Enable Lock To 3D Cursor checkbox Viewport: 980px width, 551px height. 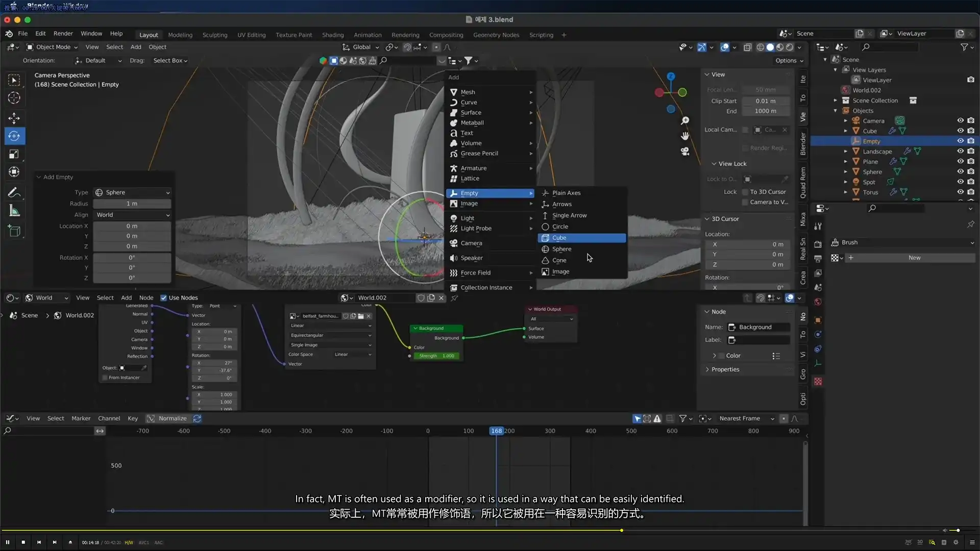745,192
